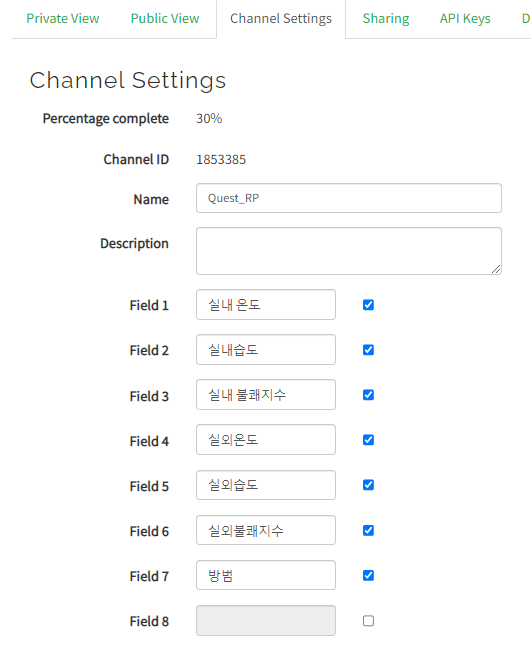Enable the Field 8 checkbox
Screen dimensions: 531x647
pyautogui.click(x=368, y=621)
